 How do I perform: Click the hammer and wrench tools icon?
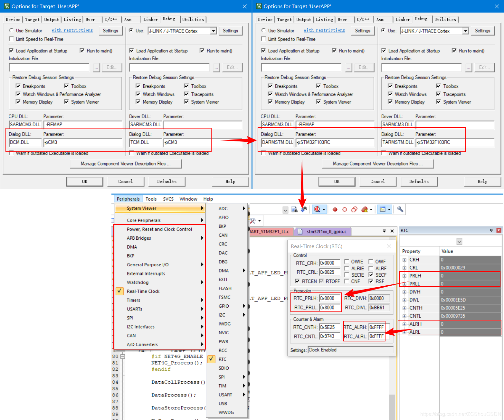[253, 221]
